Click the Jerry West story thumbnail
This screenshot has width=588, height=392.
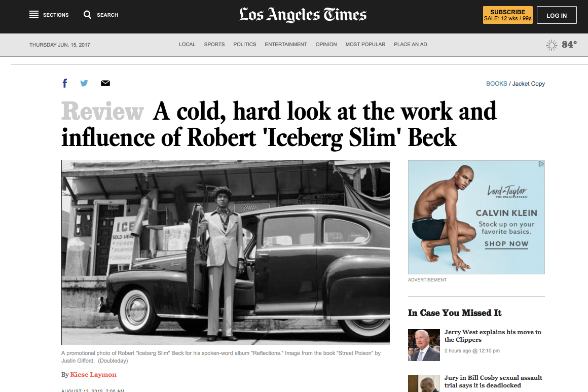click(x=424, y=345)
